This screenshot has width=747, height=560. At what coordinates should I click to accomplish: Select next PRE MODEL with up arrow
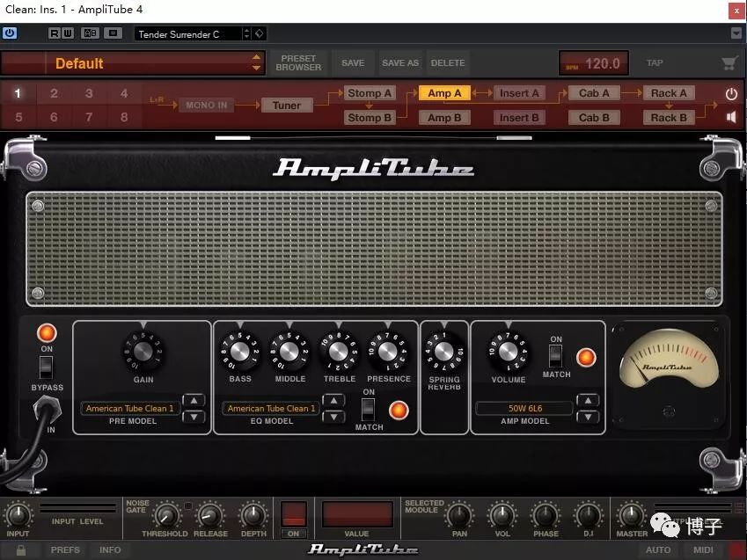click(x=194, y=401)
